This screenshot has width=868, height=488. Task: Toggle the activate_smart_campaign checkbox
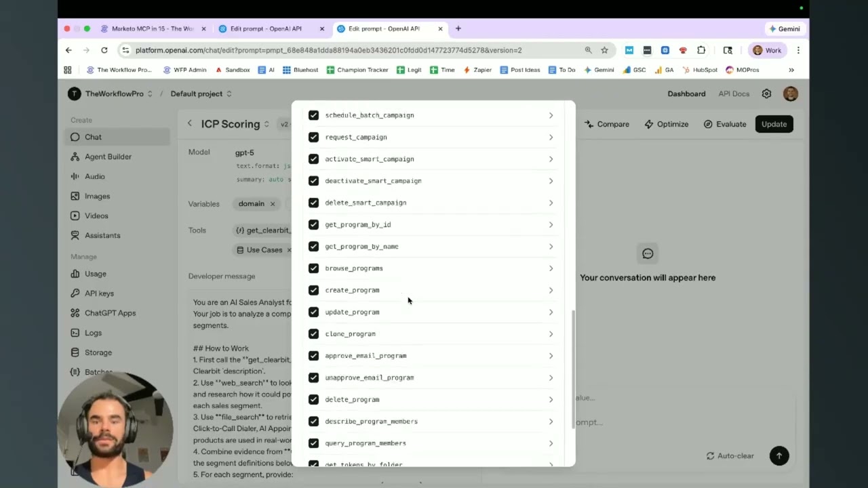(313, 159)
